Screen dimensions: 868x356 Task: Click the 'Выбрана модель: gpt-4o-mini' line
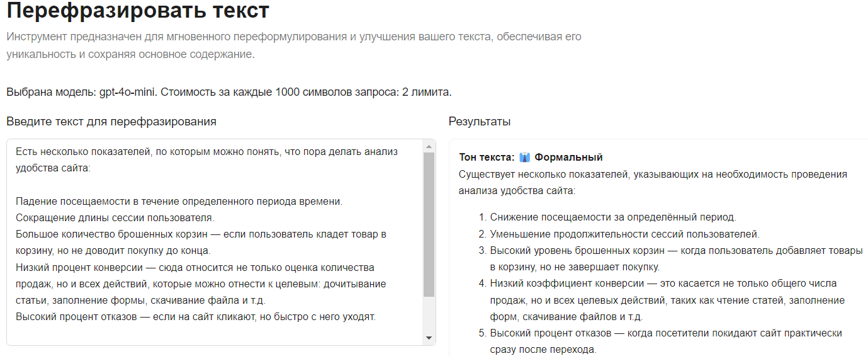click(229, 93)
